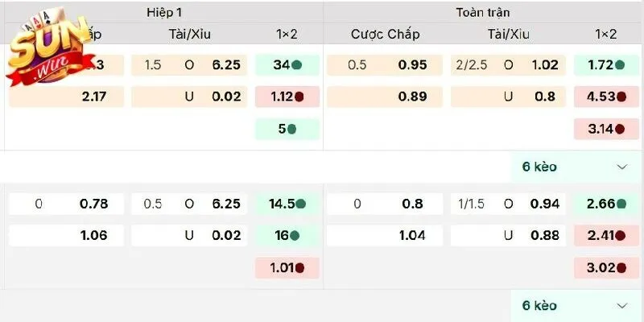Click red dot beside the 1.12 odds
The image size is (644, 322).
(299, 97)
